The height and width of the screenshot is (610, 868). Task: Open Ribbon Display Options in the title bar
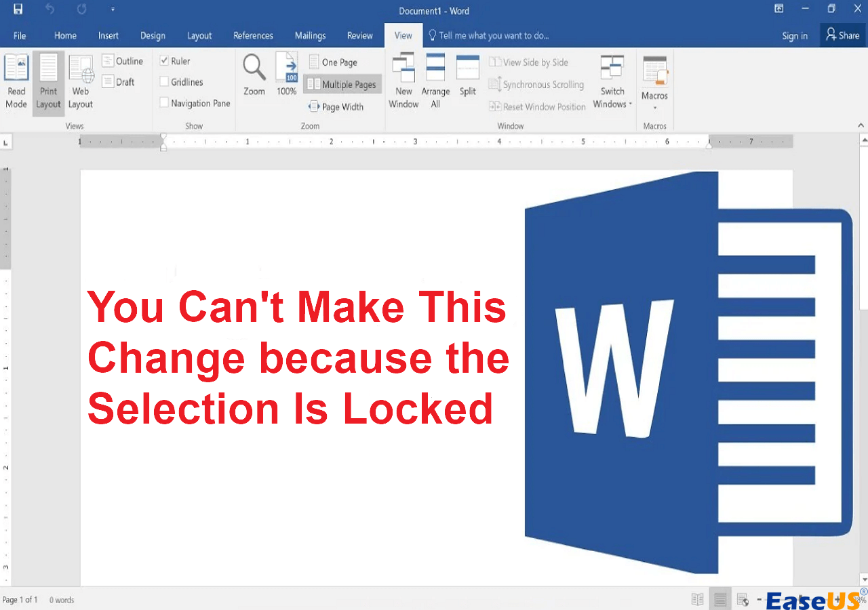[779, 9]
